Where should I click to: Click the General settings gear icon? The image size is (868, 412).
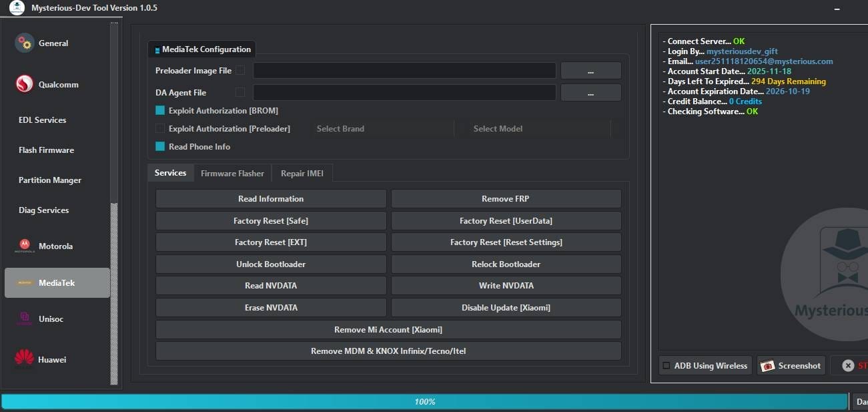[24, 43]
